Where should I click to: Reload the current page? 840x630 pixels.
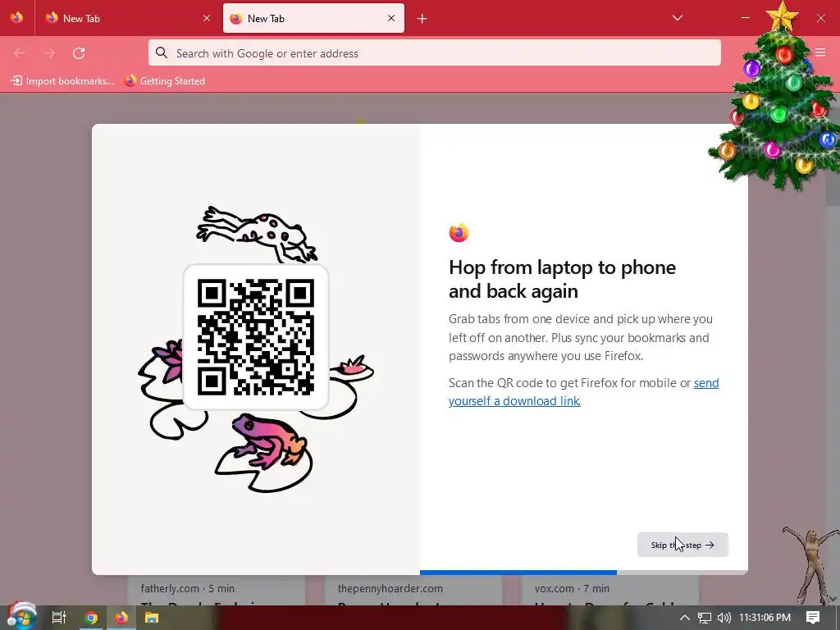(79, 53)
